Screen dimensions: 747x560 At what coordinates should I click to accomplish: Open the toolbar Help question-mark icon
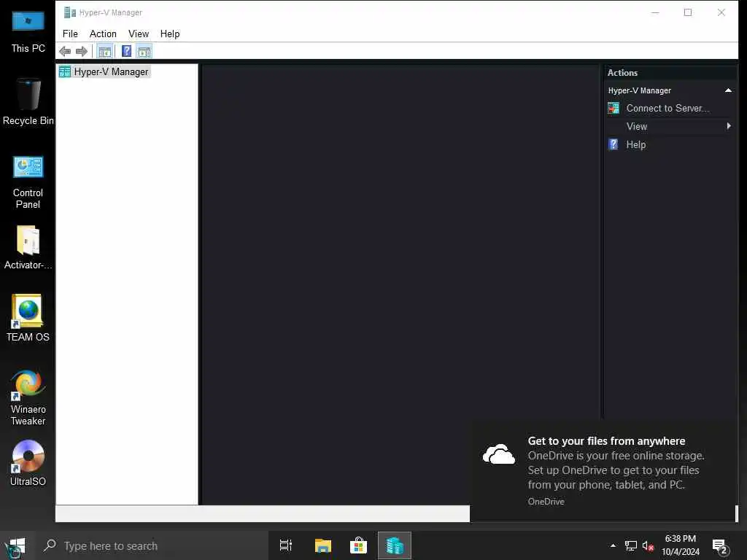pyautogui.click(x=126, y=51)
